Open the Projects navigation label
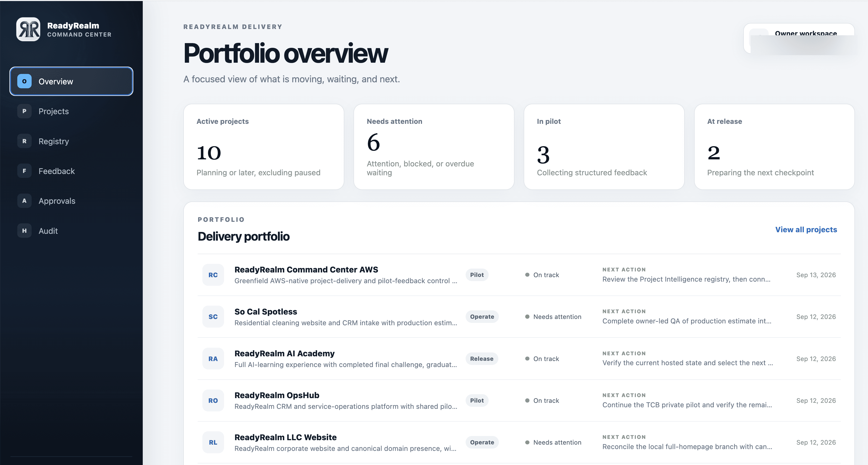868x465 pixels. click(x=54, y=111)
